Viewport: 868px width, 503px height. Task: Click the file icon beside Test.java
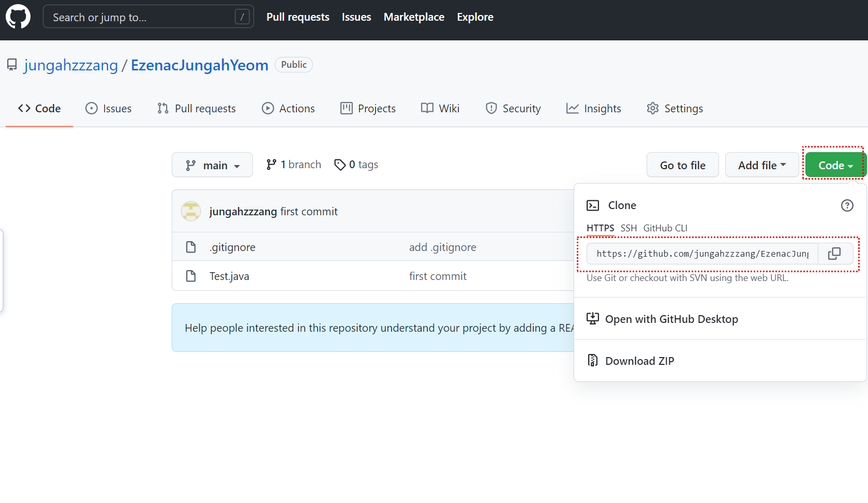click(x=191, y=276)
